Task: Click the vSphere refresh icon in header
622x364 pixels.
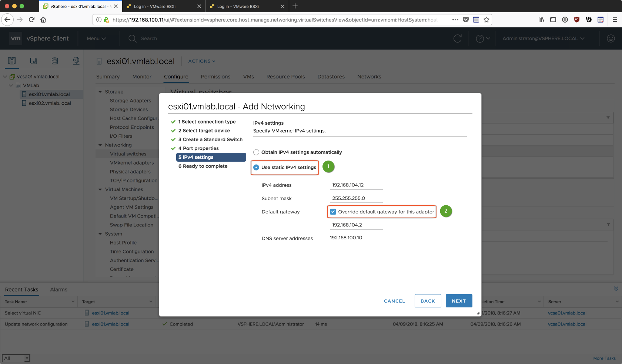Action: point(458,38)
